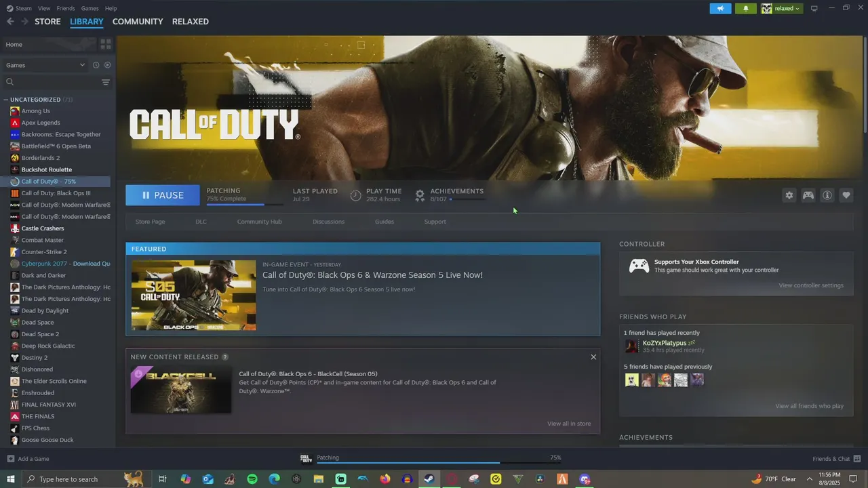
Task: Click the Add a Game plus icon
Action: [x=10, y=459]
